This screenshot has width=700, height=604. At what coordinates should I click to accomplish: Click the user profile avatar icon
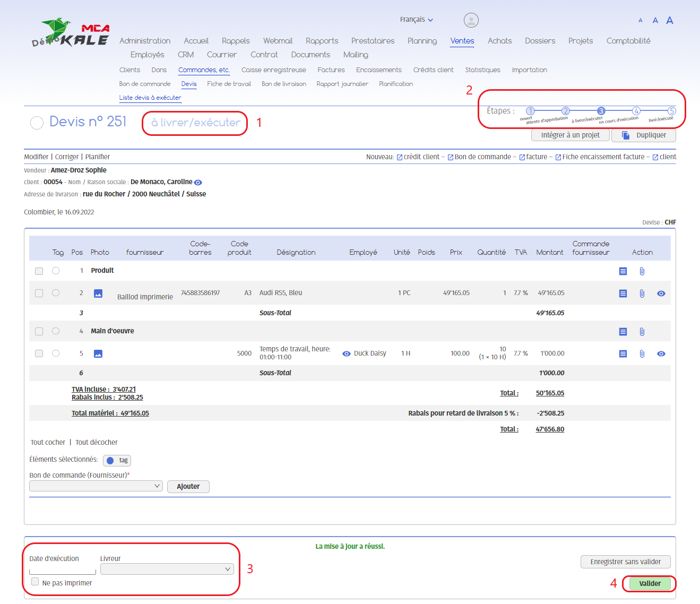point(471,20)
